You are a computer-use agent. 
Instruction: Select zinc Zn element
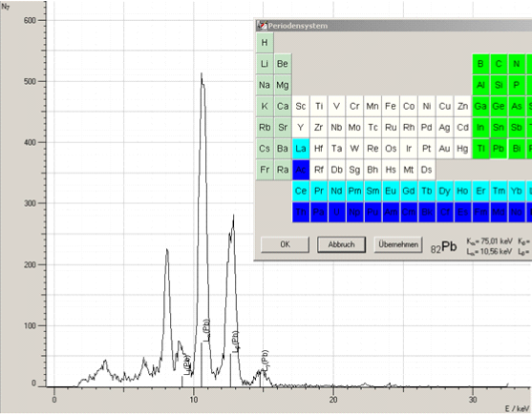[462, 107]
